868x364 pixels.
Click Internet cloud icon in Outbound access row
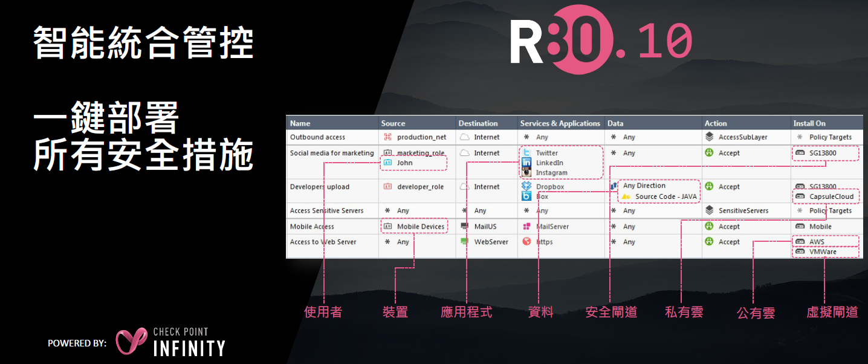click(x=464, y=137)
